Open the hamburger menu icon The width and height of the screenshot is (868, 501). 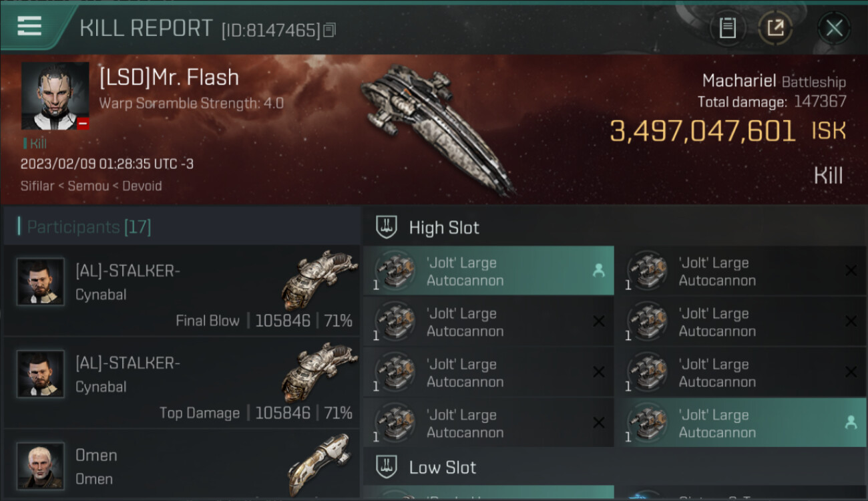click(29, 26)
